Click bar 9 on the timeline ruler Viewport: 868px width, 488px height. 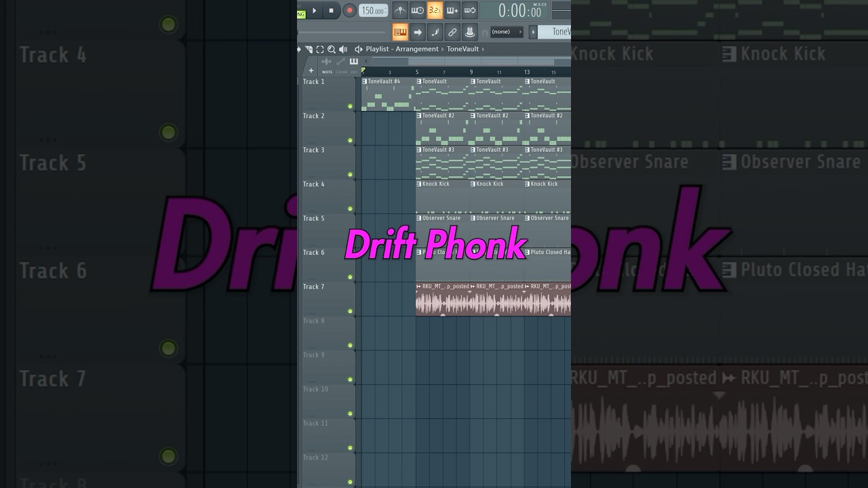pos(471,72)
